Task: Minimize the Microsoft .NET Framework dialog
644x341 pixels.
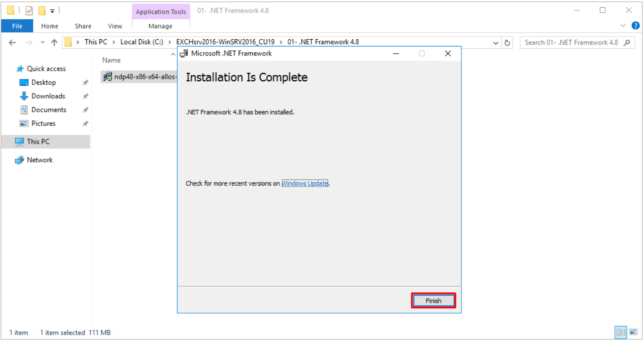Action: tap(396, 53)
